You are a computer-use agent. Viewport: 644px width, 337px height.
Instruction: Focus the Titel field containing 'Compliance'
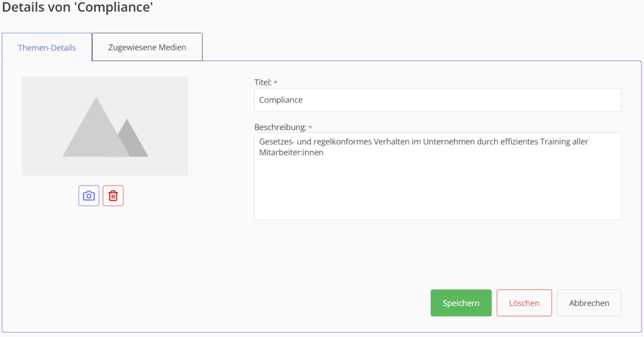[x=438, y=100]
